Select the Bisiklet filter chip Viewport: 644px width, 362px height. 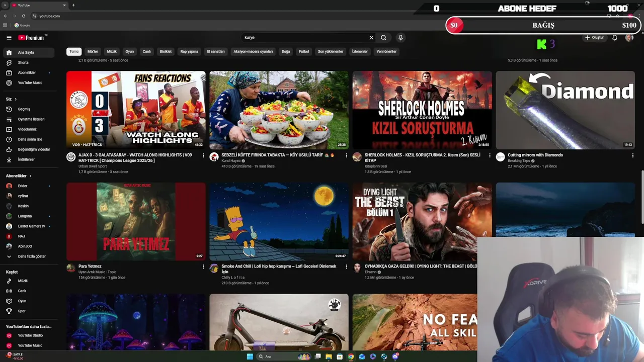click(x=166, y=51)
